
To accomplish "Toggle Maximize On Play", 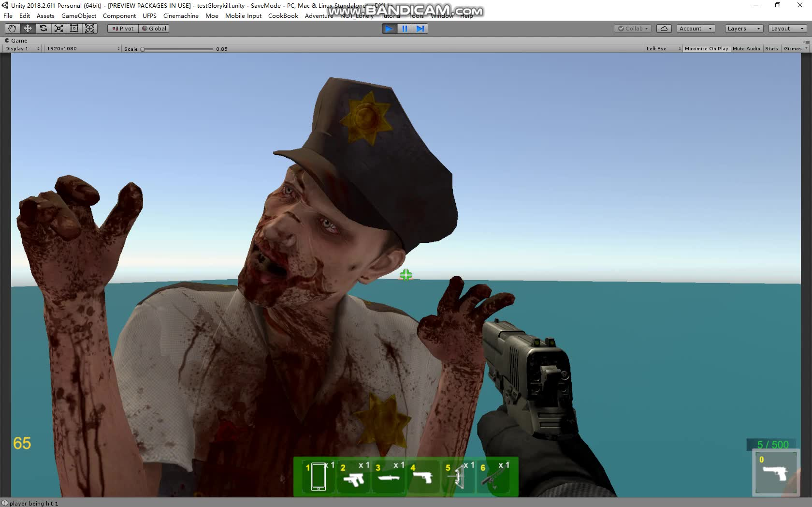I will [706, 48].
